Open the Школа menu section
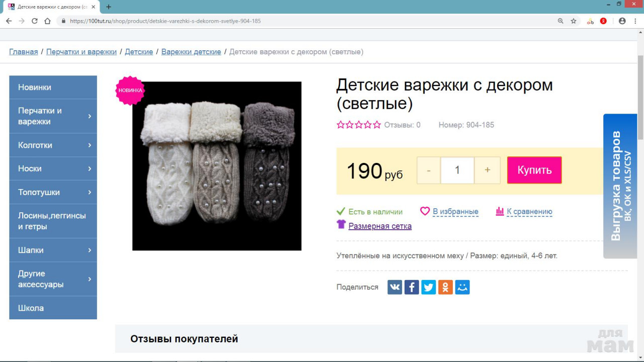 (x=31, y=308)
